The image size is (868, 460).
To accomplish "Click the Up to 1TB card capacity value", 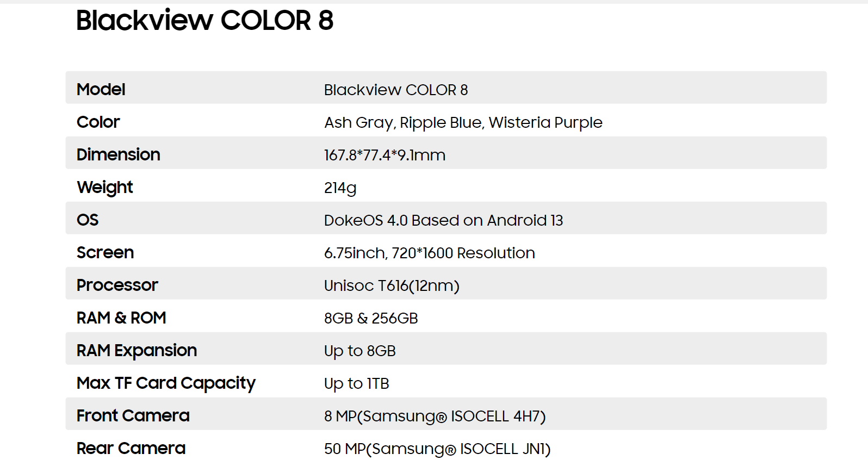I will pos(356,384).
